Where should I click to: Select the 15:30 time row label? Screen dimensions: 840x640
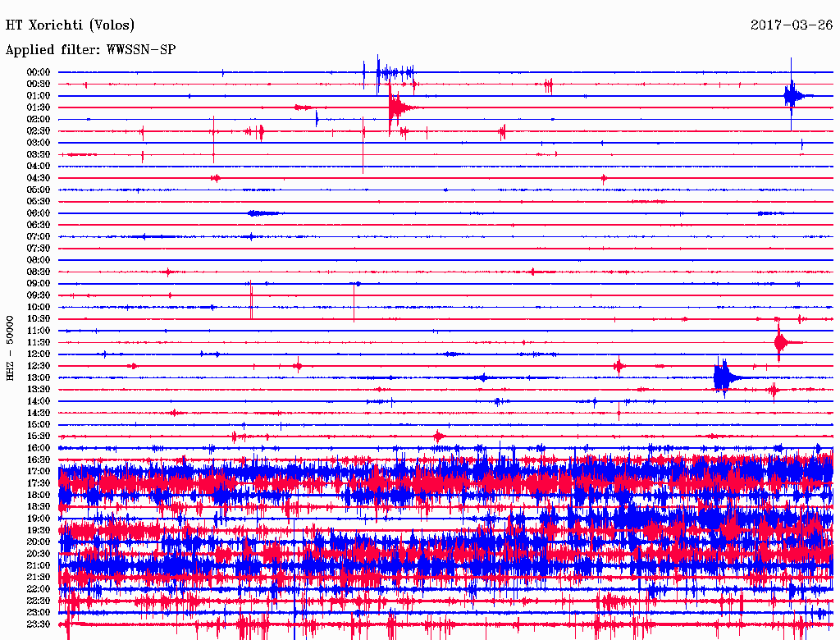(x=39, y=436)
